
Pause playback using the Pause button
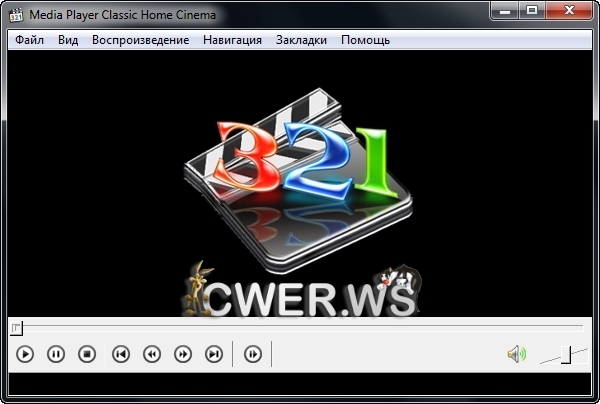(x=56, y=354)
